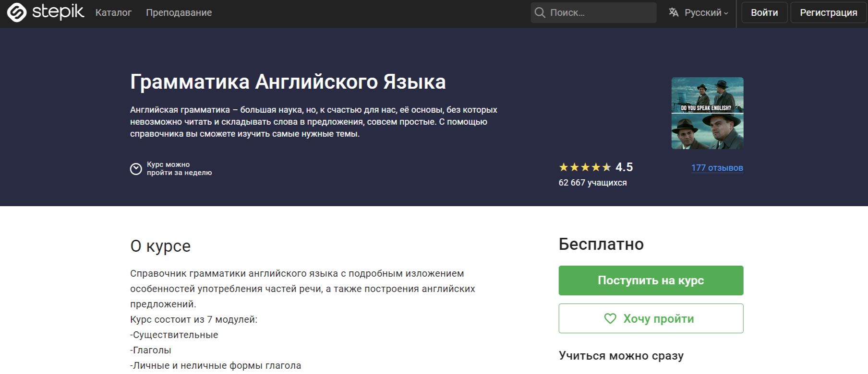
Task: Click the 4.5 rating value
Action: point(624,167)
